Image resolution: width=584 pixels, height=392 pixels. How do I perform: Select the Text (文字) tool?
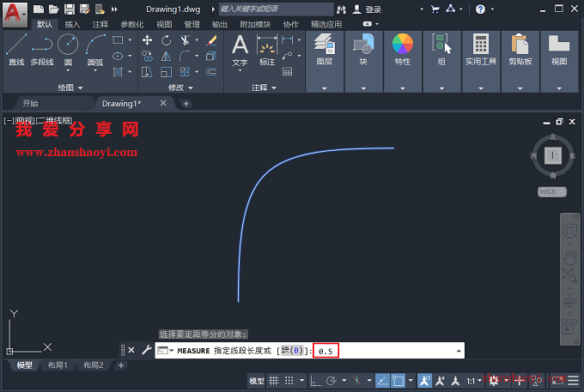coord(240,51)
